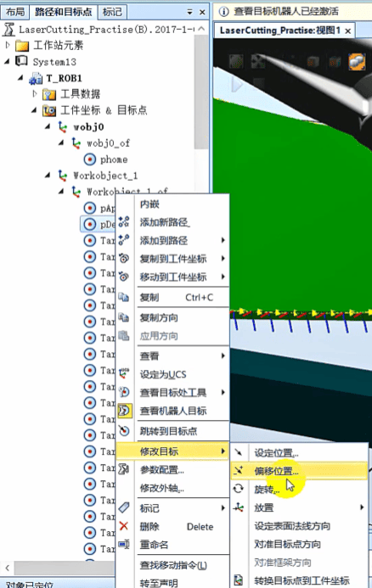Click the 复制方向 icon
Viewport: 372px width, 588px height.
click(x=124, y=317)
